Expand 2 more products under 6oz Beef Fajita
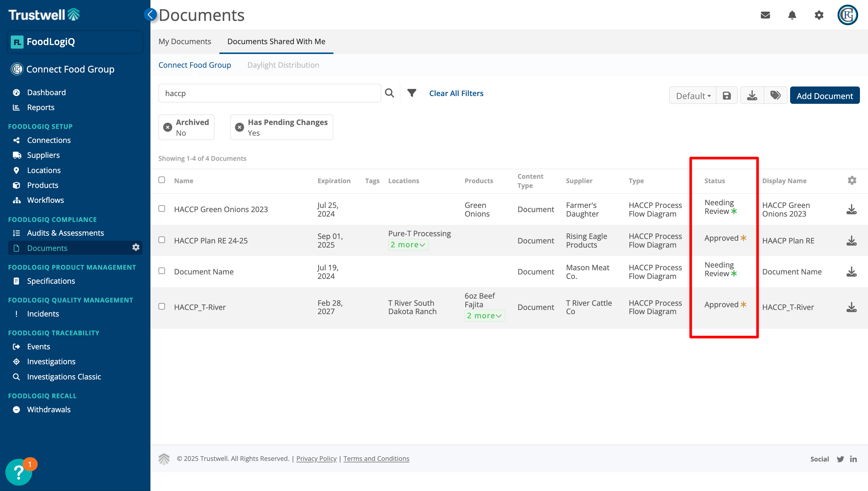 (x=484, y=316)
